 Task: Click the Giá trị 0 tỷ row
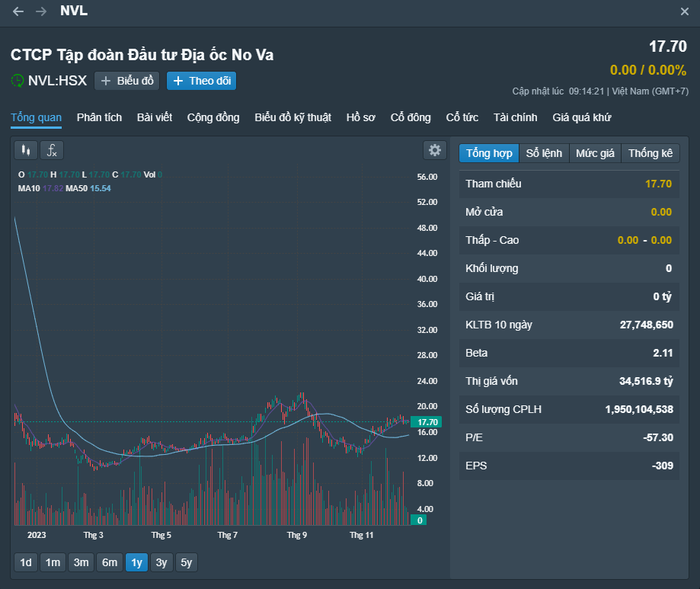pyautogui.click(x=569, y=296)
